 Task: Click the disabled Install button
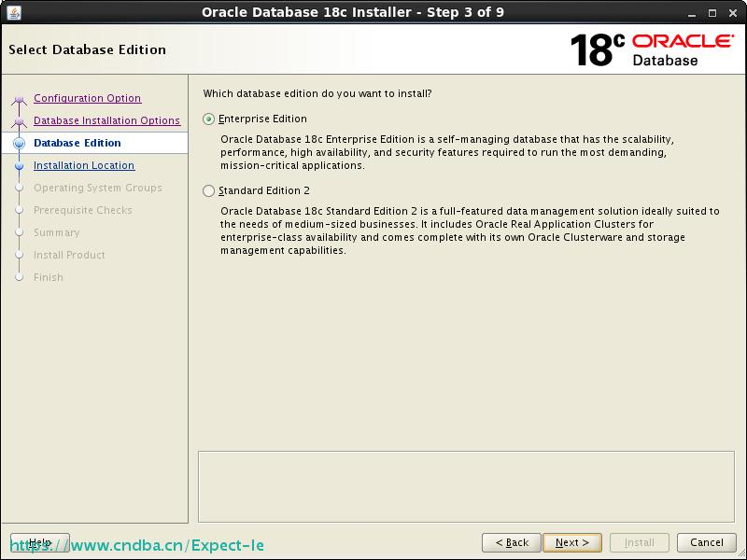pos(640,542)
